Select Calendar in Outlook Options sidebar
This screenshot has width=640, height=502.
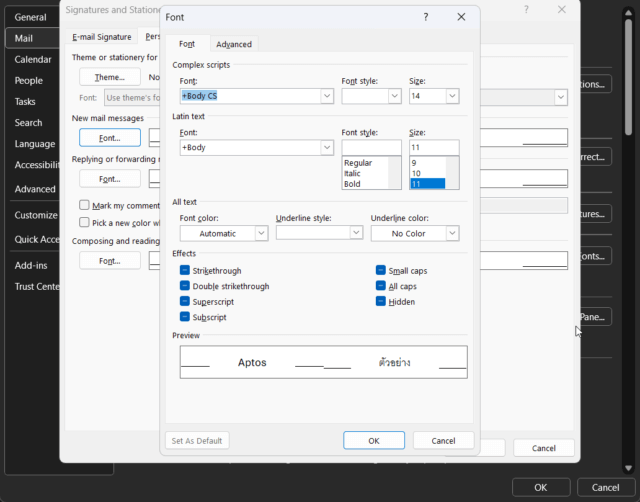tap(33, 60)
